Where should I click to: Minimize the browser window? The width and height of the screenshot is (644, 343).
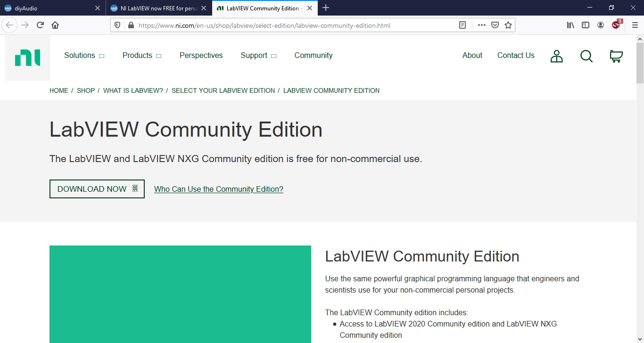tap(590, 8)
